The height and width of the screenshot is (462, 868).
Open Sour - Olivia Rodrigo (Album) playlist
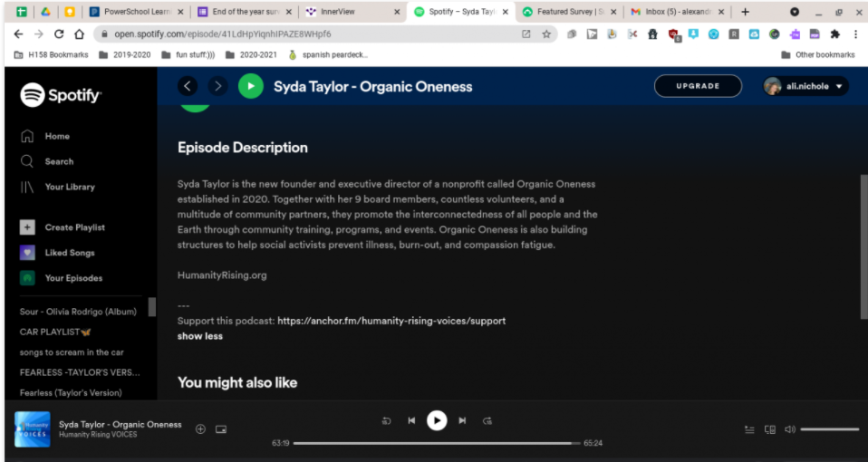pos(78,312)
